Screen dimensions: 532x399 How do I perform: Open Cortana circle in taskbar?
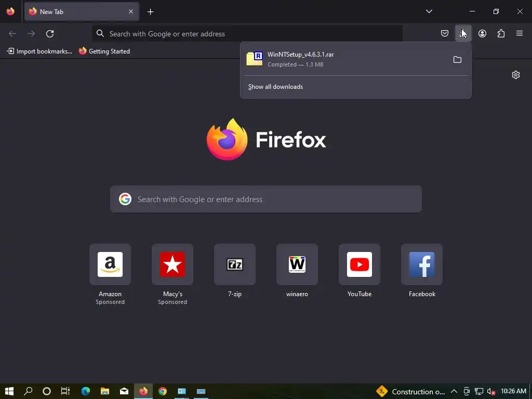pos(47,391)
